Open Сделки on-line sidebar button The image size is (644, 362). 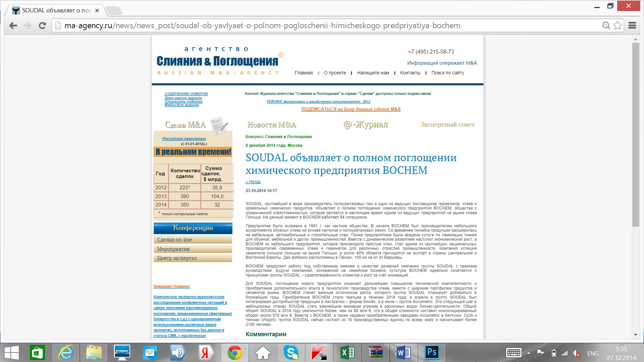pos(193,240)
